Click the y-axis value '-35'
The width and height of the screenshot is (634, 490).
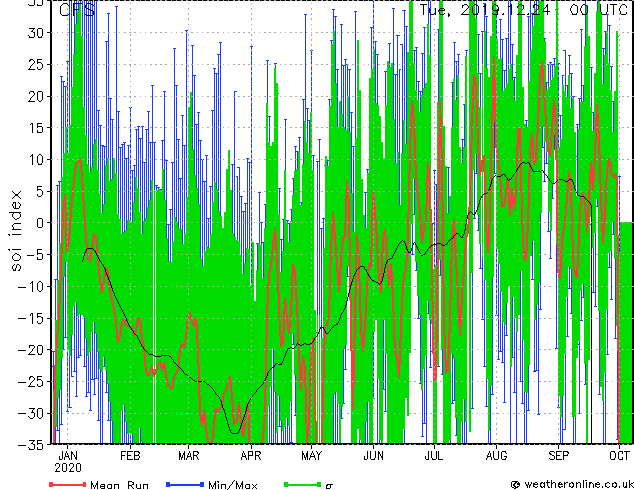point(31,445)
